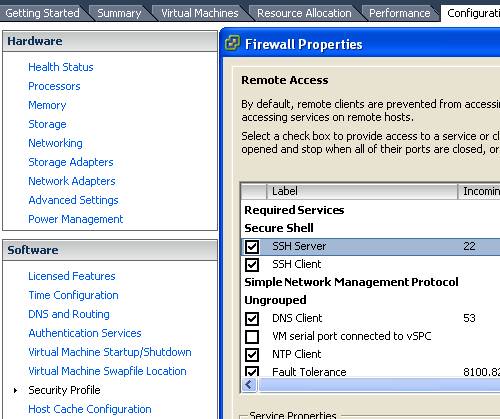Viewport: 500px width, 419px height.
Task: Click the Hardware panel header
Action: click(x=110, y=41)
